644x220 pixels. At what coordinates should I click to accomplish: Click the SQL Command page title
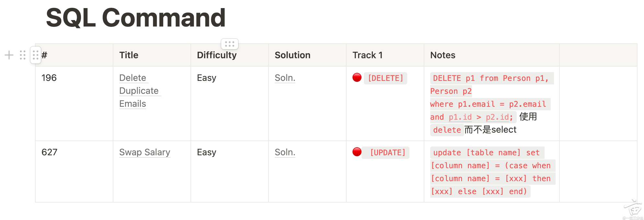click(x=136, y=18)
